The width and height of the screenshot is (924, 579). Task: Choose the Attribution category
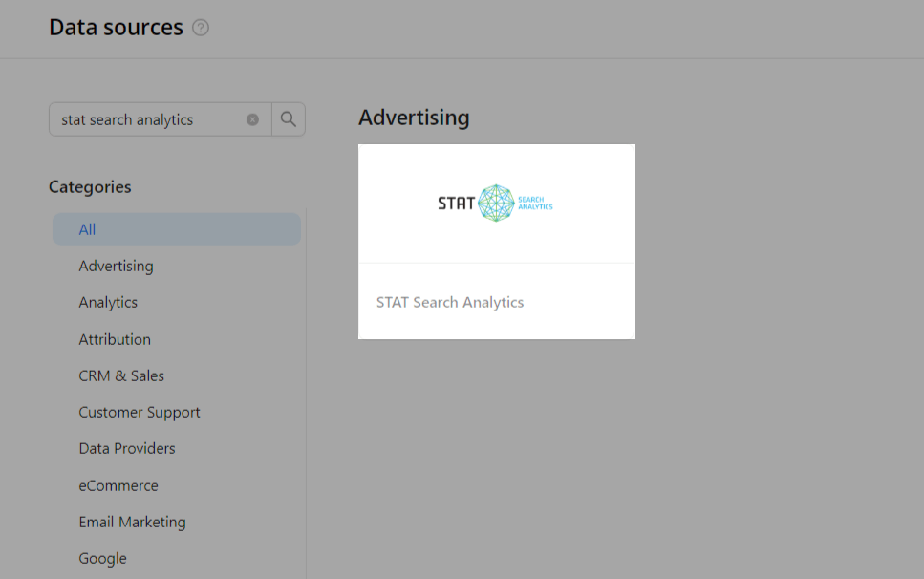(114, 339)
